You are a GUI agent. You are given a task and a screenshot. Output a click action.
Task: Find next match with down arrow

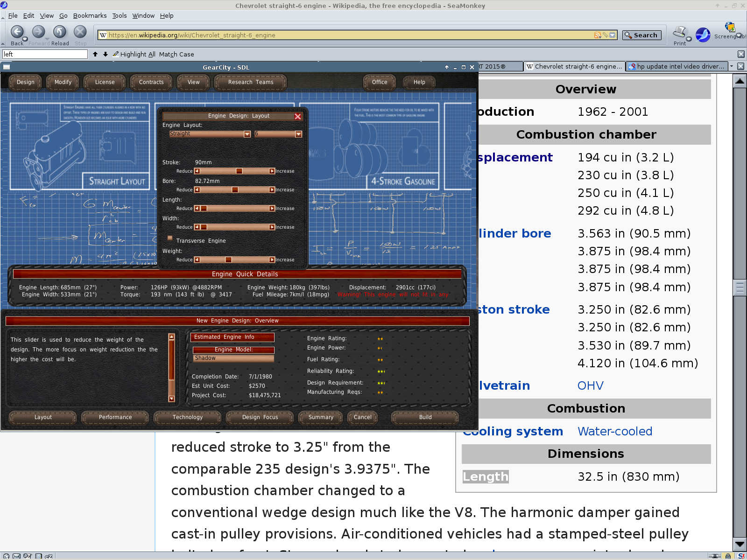pos(106,54)
